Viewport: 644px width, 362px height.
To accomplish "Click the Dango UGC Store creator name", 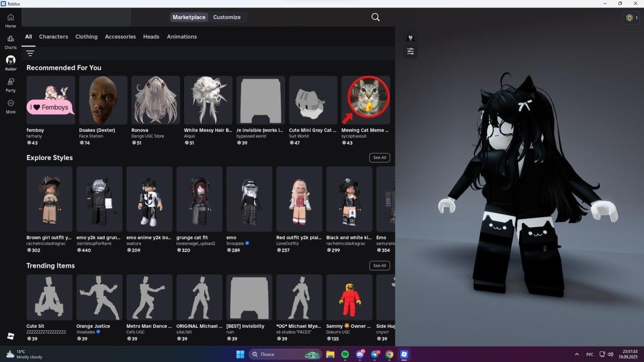I will [x=147, y=136].
